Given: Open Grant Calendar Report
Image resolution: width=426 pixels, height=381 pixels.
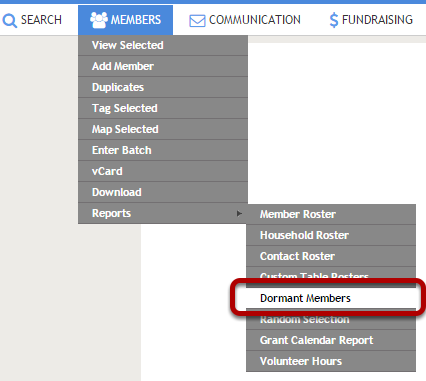Looking at the screenshot, I should click(331, 340).
